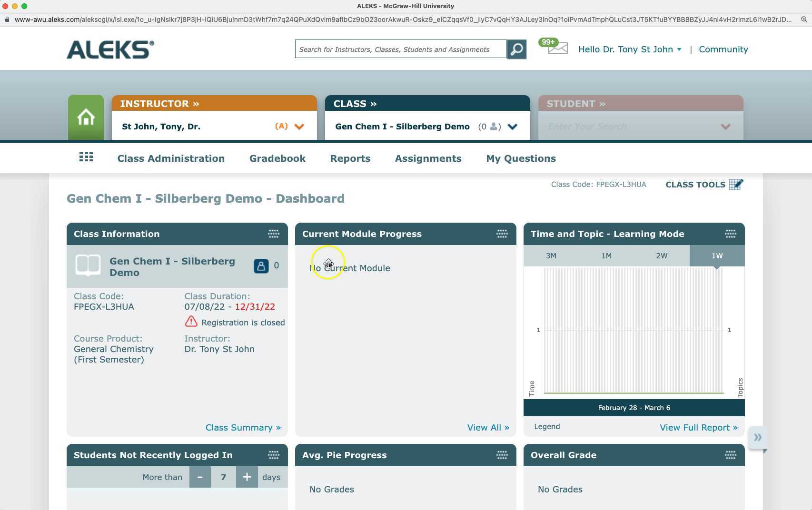Switch time range to 1M
The image size is (812, 510).
(x=606, y=255)
